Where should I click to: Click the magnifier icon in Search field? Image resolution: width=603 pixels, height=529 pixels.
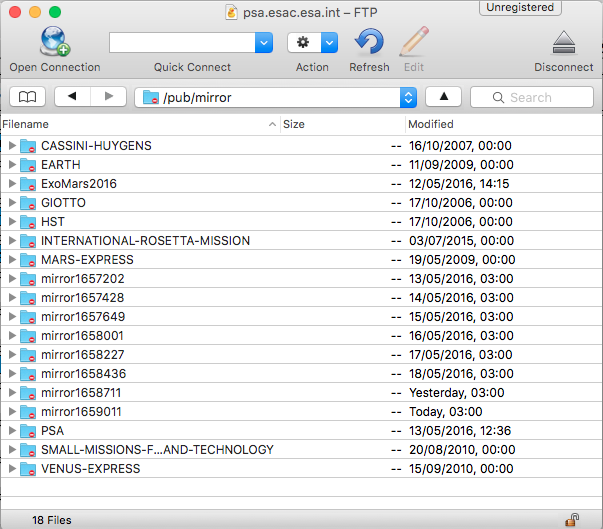498,97
